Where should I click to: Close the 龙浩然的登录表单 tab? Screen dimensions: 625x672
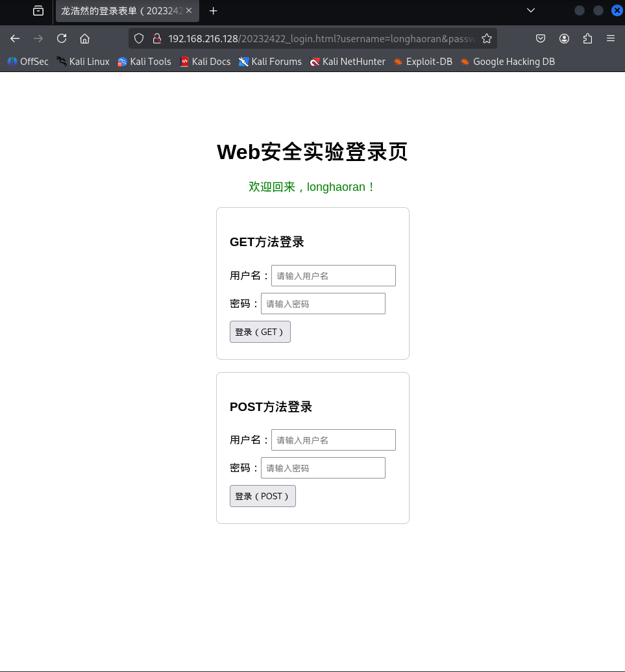(189, 10)
